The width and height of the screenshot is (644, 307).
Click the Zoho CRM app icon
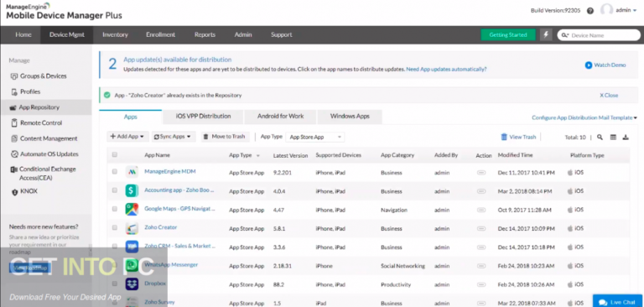pyautogui.click(x=132, y=247)
